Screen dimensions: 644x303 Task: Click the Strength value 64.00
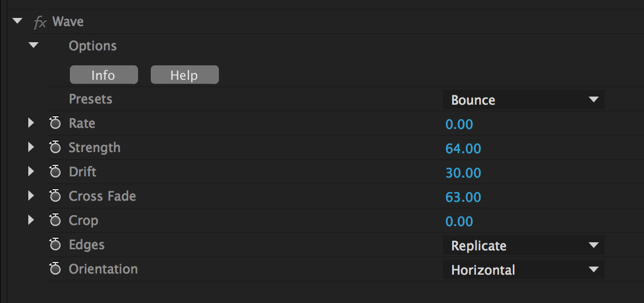coord(463,149)
